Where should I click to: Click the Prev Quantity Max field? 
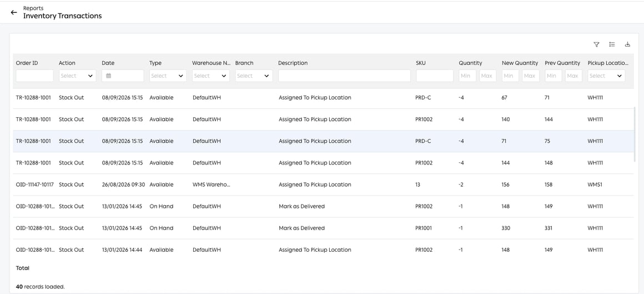[x=573, y=76]
